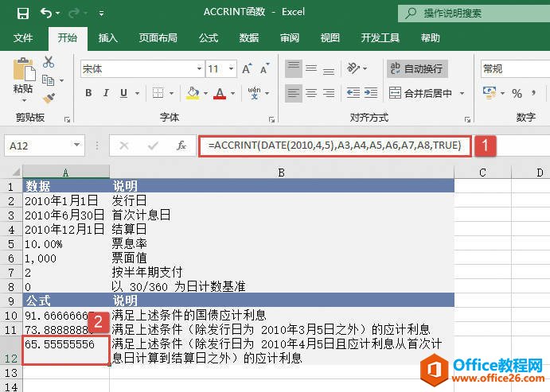Click the Paste clipboard icon
The width and height of the screenshot is (550, 392).
[x=24, y=69]
